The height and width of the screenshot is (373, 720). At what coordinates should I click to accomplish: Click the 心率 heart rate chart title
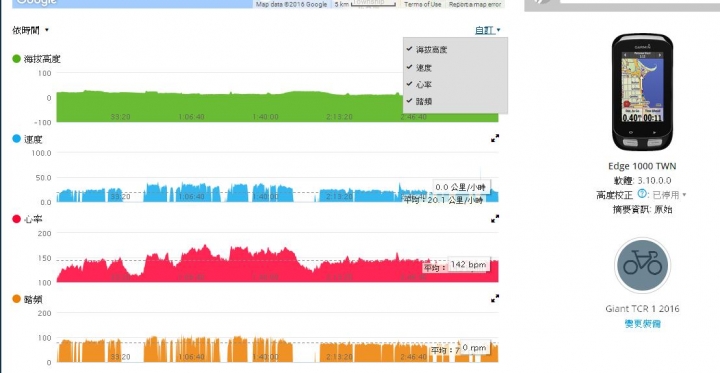coord(33,219)
